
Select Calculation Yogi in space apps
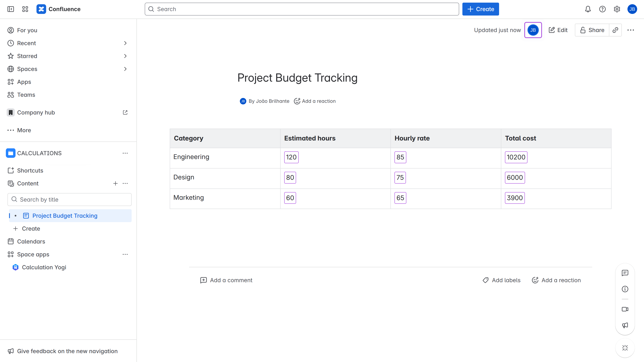(44, 267)
